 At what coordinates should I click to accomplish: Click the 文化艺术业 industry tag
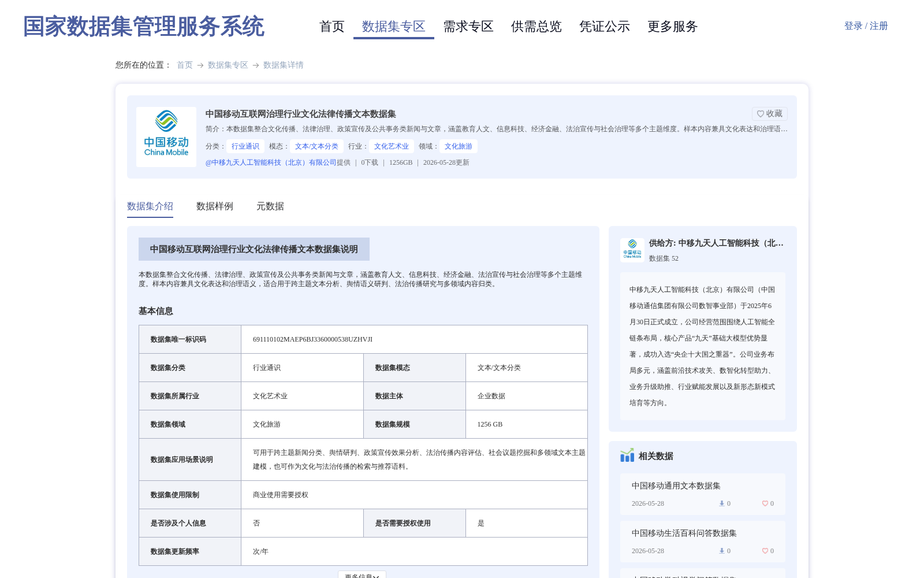392,146
